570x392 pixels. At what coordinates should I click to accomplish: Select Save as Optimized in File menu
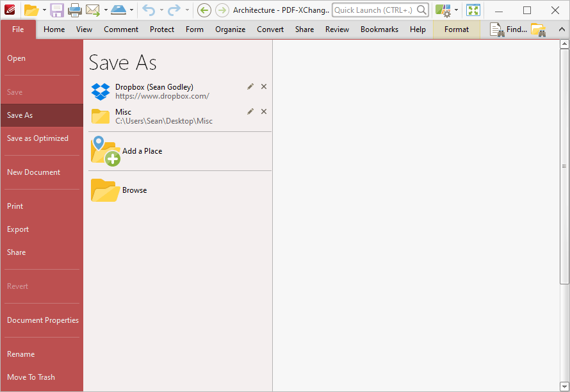(38, 138)
